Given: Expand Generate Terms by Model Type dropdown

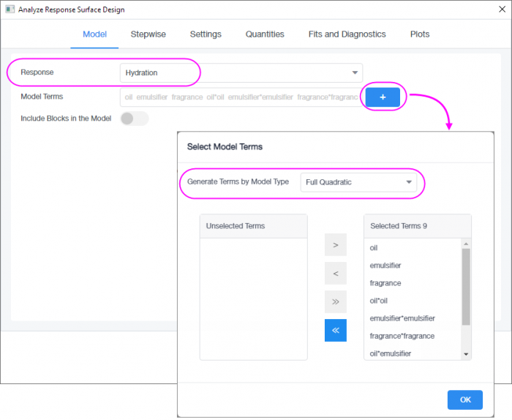Looking at the screenshot, I should tap(358, 182).
